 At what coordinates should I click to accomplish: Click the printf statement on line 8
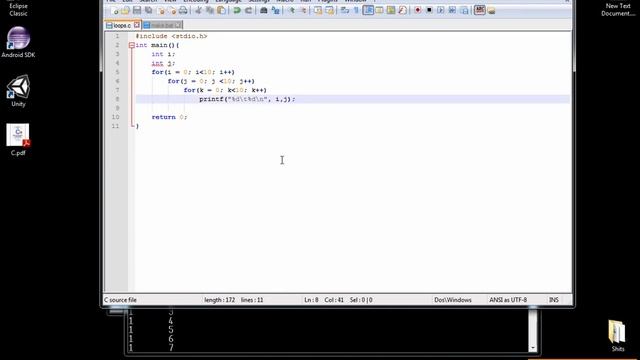pyautogui.click(x=247, y=99)
